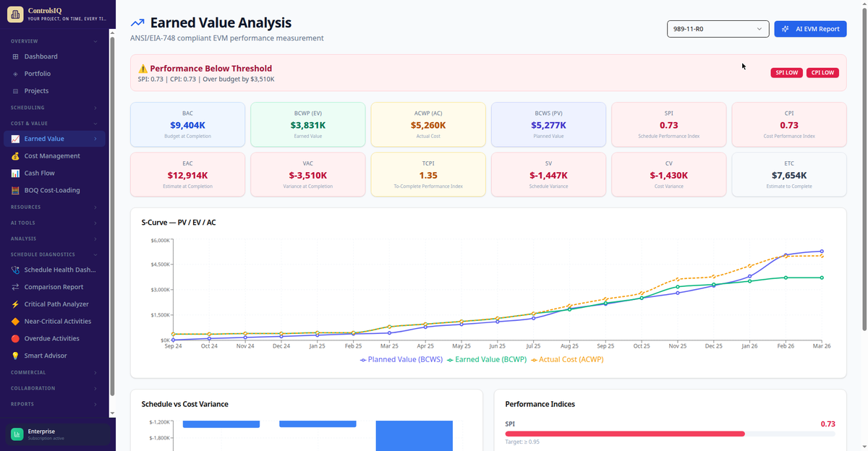Viewport: 868px width, 451px height.
Task: Expand the Commercial sidebar section
Action: click(x=54, y=372)
